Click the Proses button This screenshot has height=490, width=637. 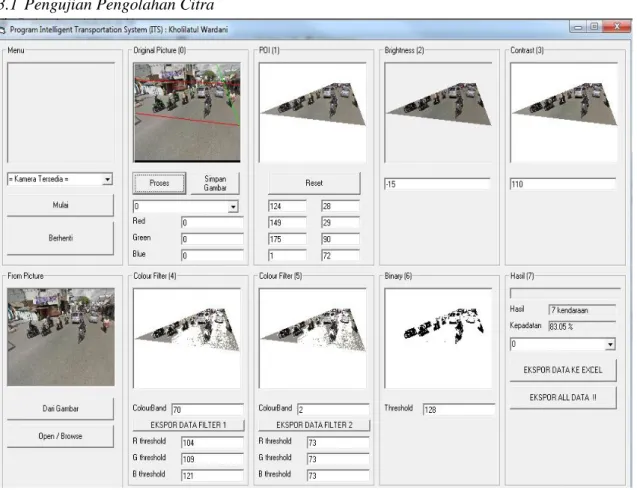pos(159,183)
